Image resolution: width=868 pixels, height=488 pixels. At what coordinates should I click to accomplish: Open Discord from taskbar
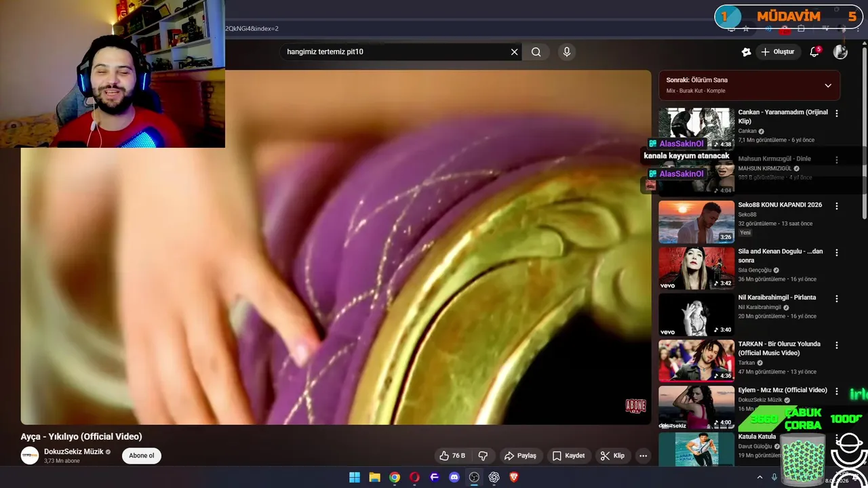454,477
